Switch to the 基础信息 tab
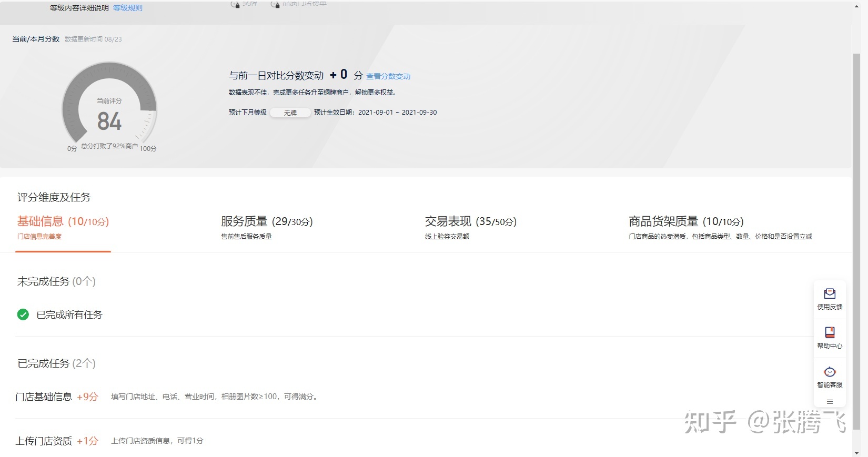868x457 pixels. point(63,227)
